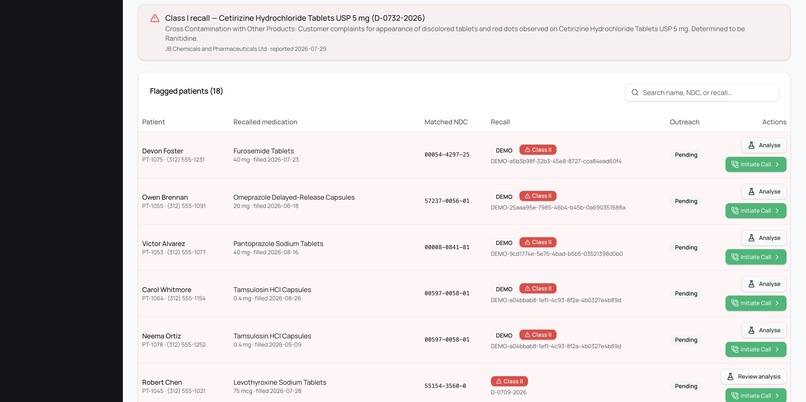Click the Outreach column header
The width and height of the screenshot is (806, 402).
684,122
